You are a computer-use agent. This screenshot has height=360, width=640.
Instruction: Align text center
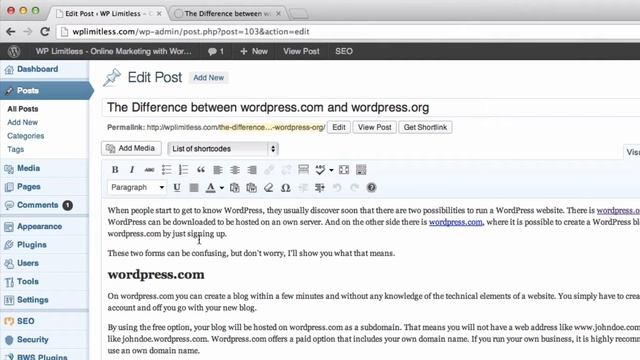(235, 170)
